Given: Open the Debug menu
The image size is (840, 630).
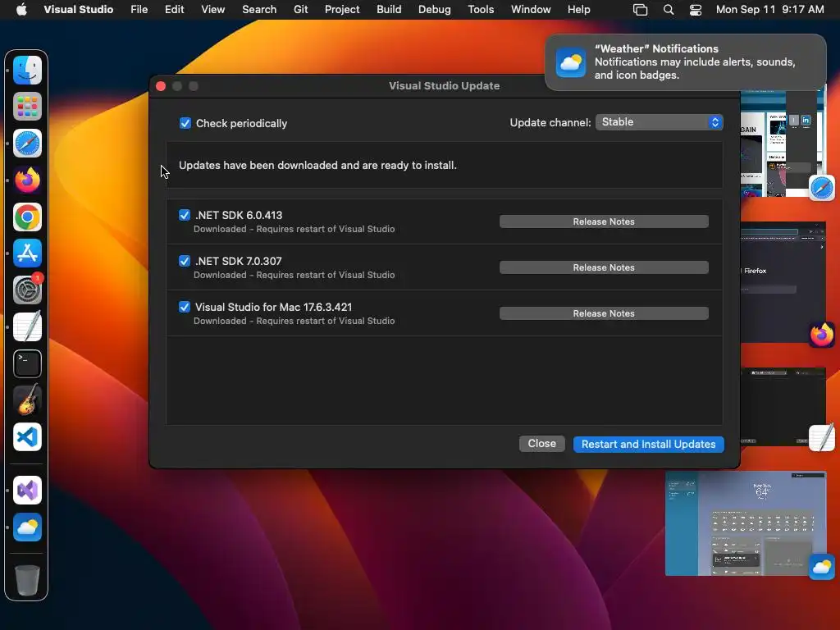Looking at the screenshot, I should [x=434, y=9].
